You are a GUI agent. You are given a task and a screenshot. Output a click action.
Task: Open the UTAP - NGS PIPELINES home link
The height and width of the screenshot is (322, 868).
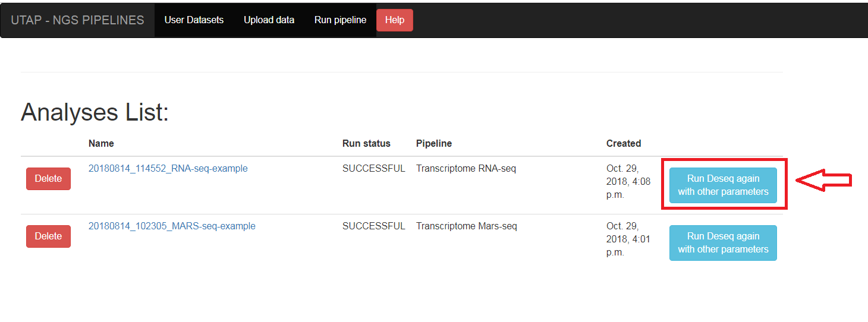point(77,20)
